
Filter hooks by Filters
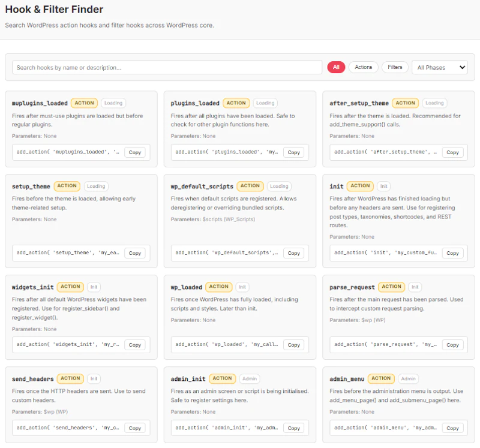[395, 67]
